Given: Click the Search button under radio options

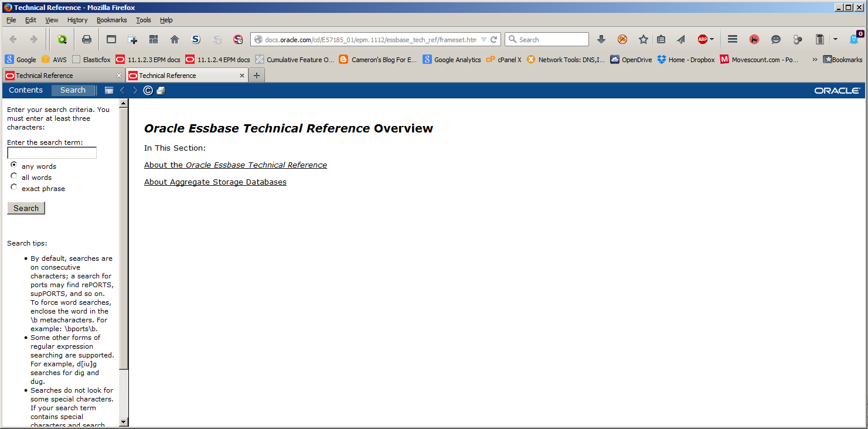Looking at the screenshot, I should coord(26,208).
